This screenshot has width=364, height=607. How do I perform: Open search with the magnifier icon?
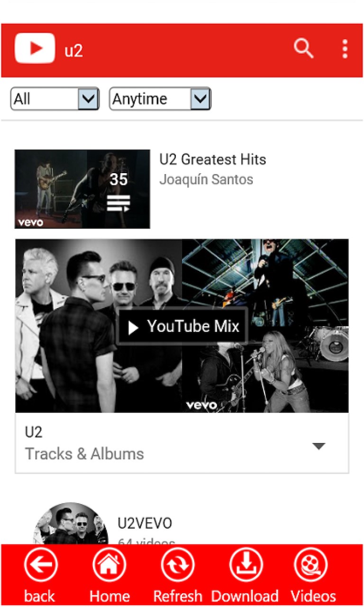[303, 48]
